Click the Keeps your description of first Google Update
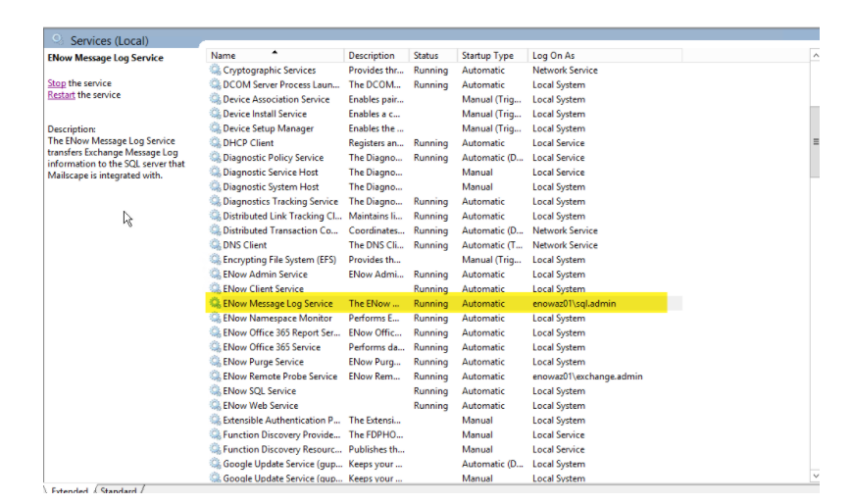Screen dimensions: 852x504 click(375, 464)
